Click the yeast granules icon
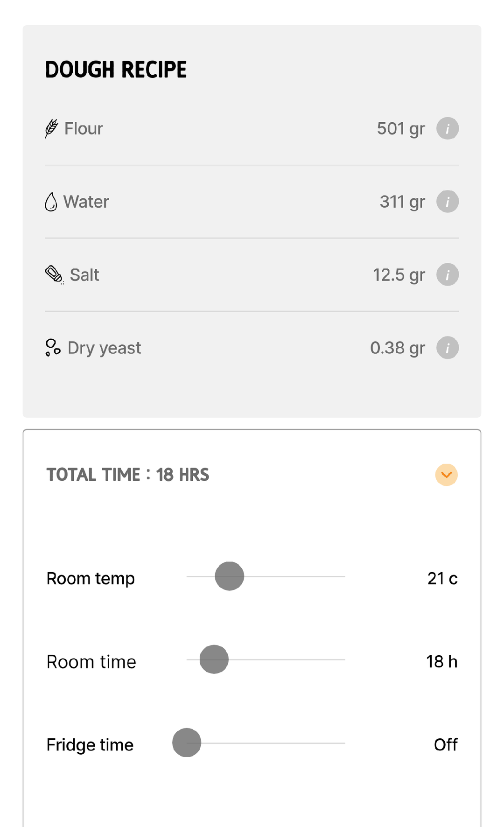Viewport: 504px width, 827px height. point(53,348)
